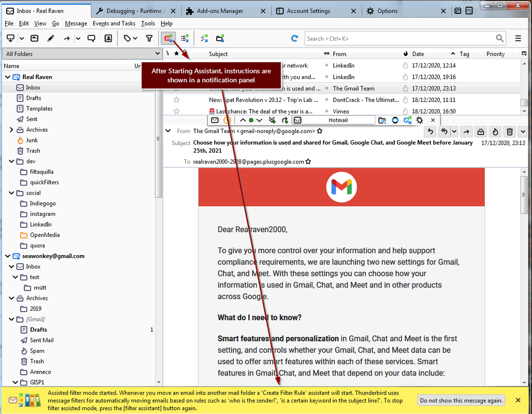This screenshot has height=414, width=532.
Task: Toggle junk status of DontCrack message
Action: click(405, 100)
